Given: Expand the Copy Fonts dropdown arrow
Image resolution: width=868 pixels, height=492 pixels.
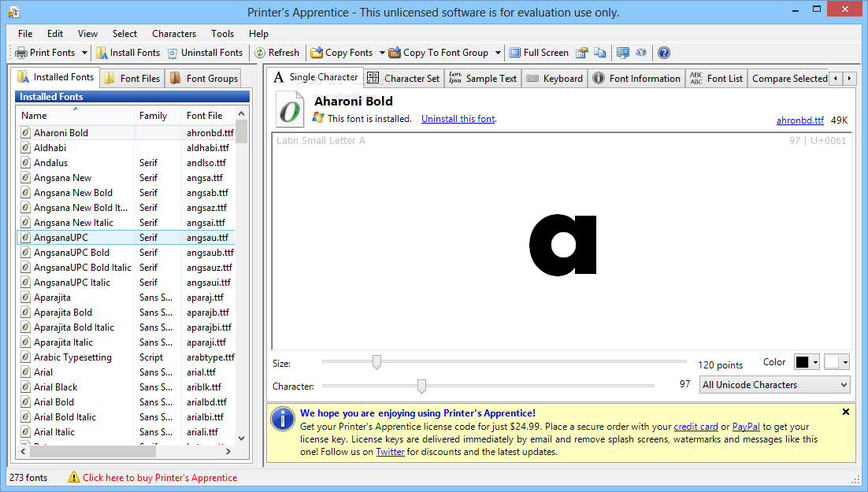Looking at the screenshot, I should click(x=381, y=53).
